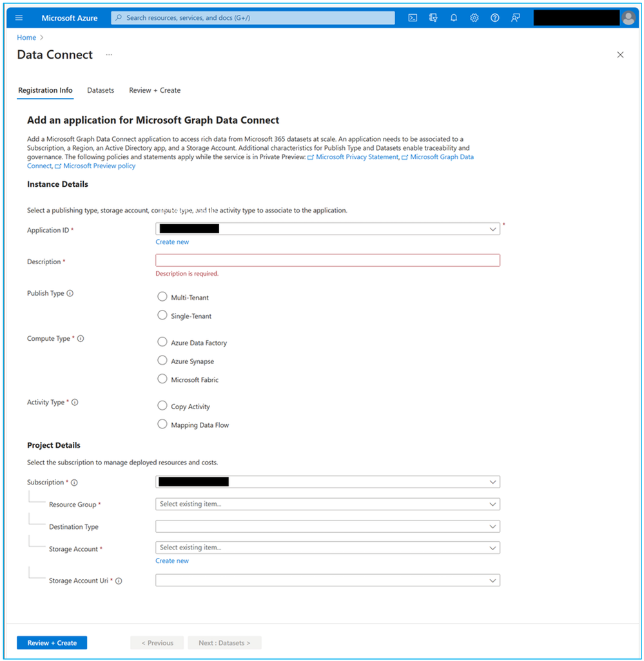
Task: Open the hamburger portal menu
Action: click(19, 17)
